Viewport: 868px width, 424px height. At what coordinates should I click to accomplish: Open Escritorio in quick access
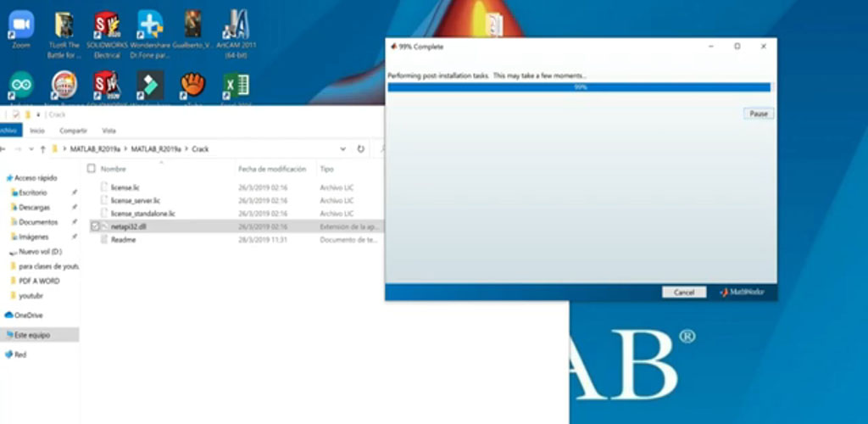point(33,192)
